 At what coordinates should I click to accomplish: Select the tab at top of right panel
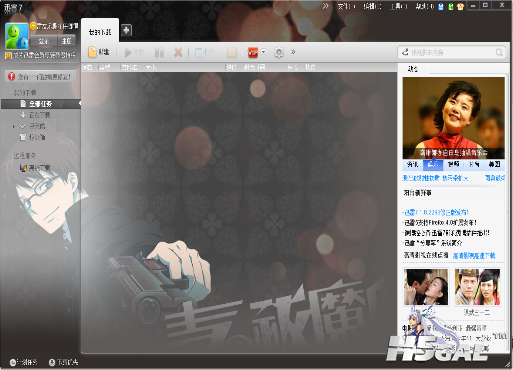tap(413, 69)
